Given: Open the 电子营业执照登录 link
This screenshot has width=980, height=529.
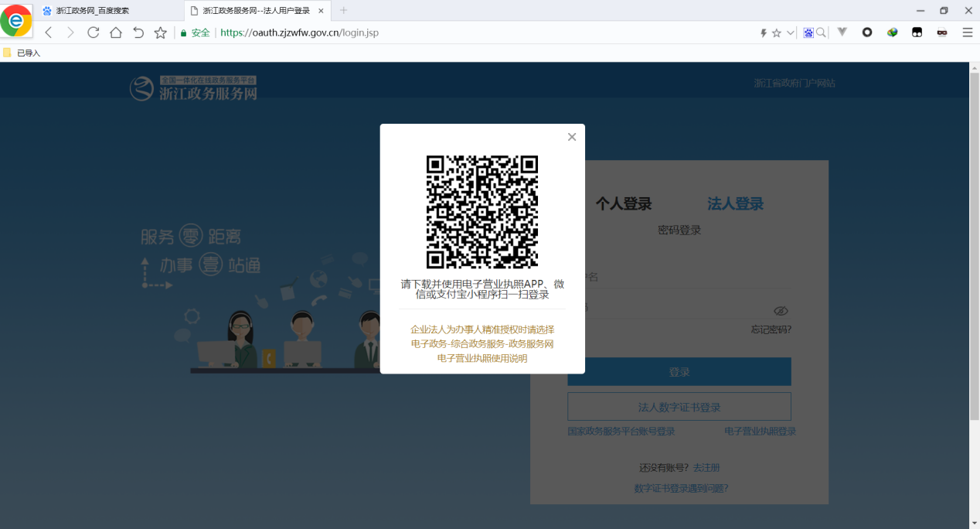Looking at the screenshot, I should click(x=761, y=432).
